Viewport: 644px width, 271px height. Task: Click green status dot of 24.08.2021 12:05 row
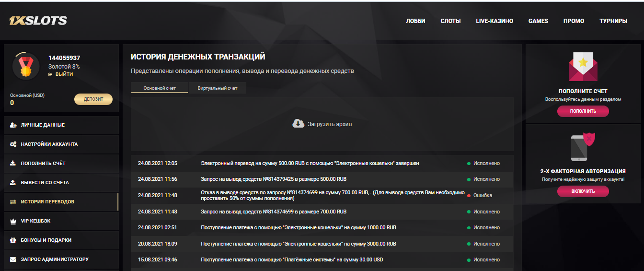pos(469,164)
